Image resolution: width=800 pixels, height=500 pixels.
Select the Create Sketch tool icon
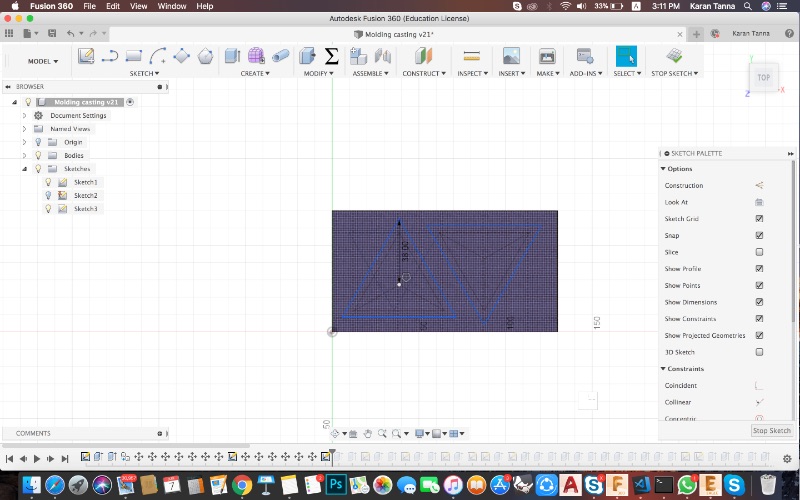[86, 56]
